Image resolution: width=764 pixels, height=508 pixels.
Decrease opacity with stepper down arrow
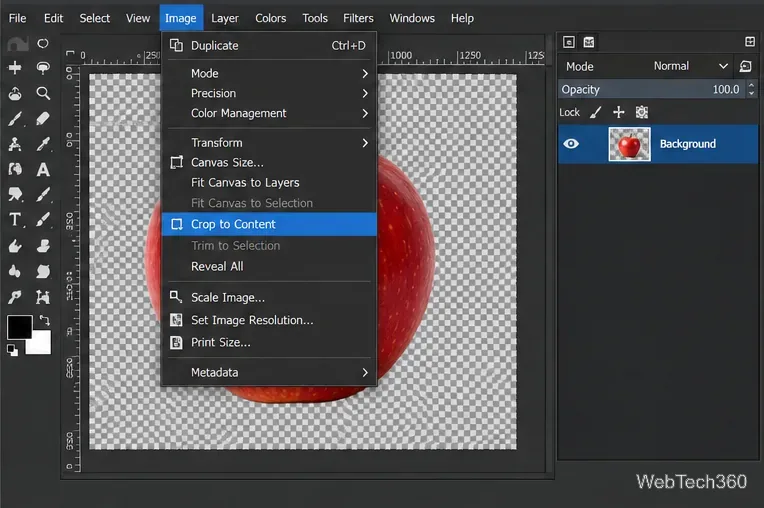click(751, 94)
